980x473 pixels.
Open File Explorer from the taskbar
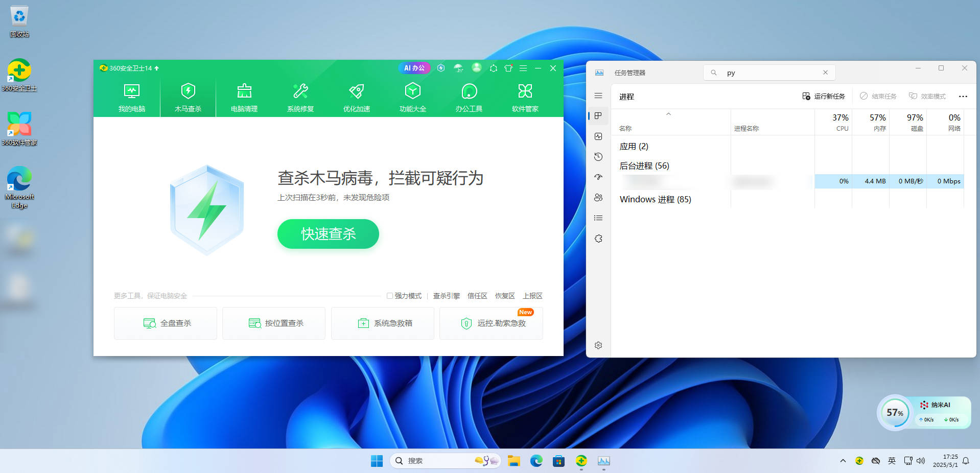pos(514,461)
